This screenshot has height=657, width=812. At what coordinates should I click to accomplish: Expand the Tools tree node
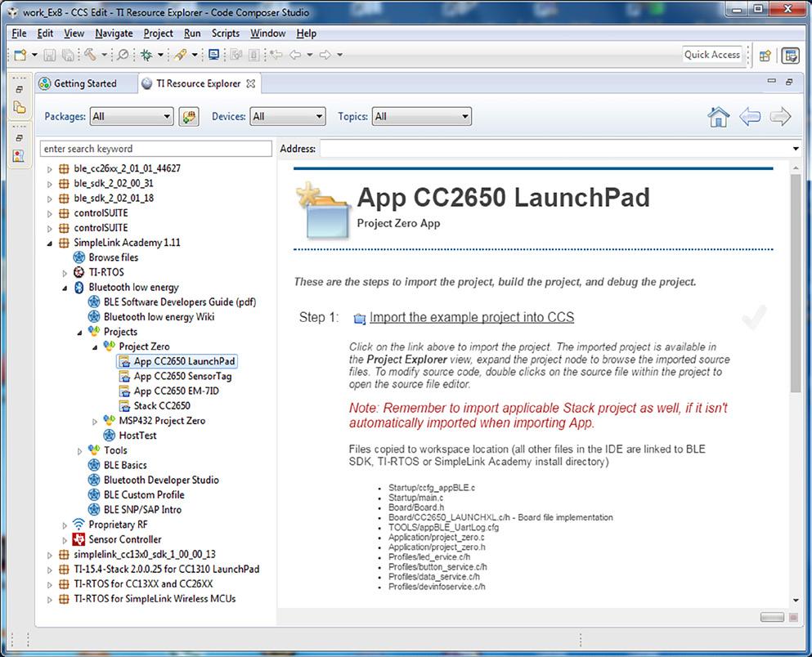(80, 451)
